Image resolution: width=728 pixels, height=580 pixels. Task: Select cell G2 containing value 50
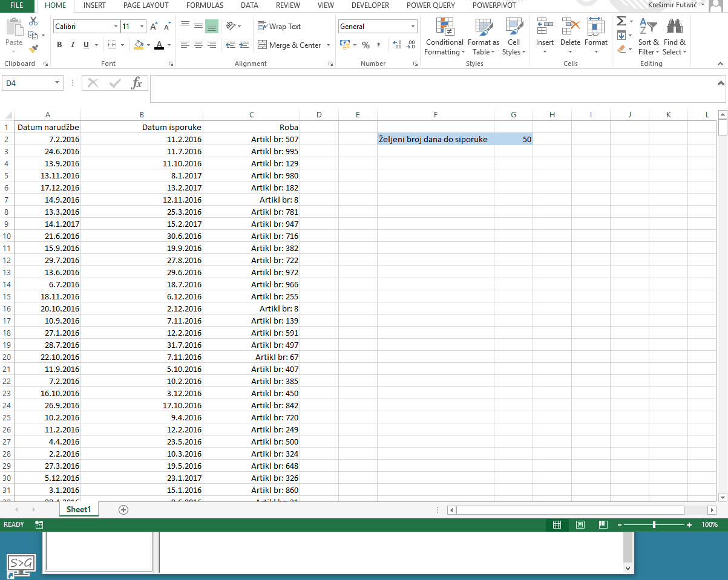pyautogui.click(x=513, y=139)
